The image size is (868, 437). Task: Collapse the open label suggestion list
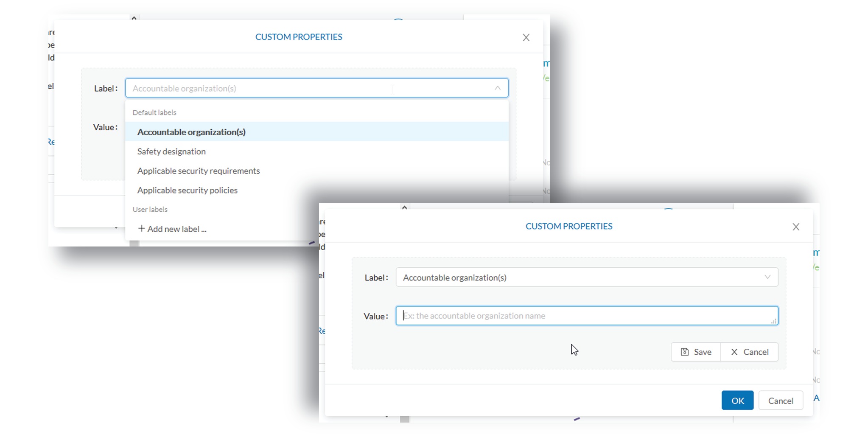[497, 88]
